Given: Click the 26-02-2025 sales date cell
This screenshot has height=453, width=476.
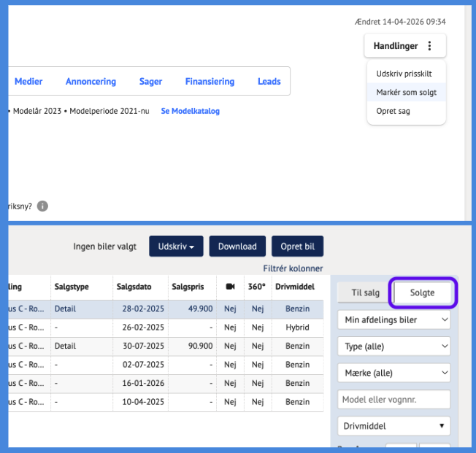Looking at the screenshot, I should (143, 328).
